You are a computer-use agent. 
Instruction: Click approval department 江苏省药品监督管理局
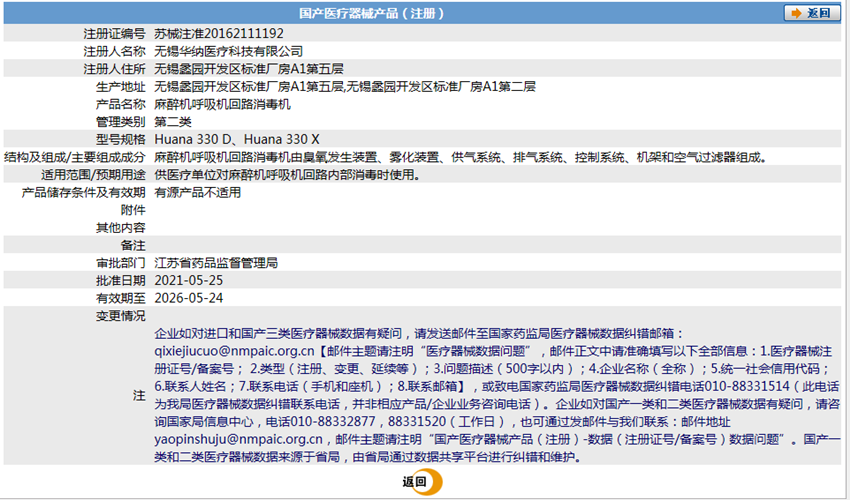point(216,263)
